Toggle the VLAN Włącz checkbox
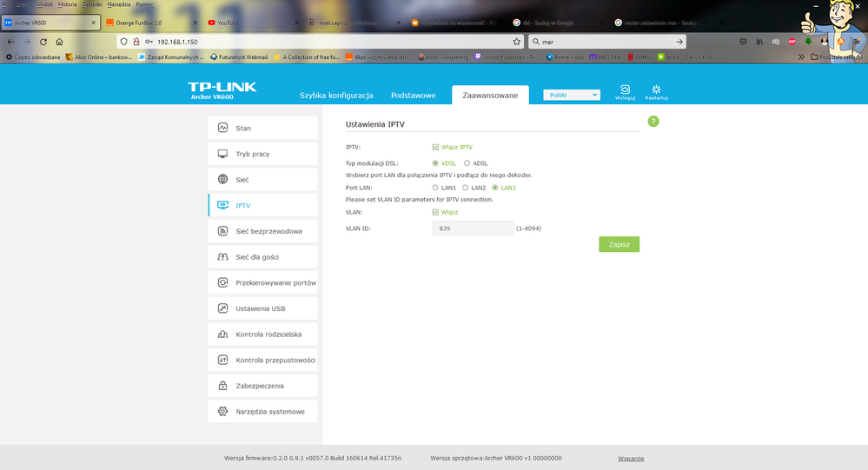Screen dimensions: 868x470 tap(435, 212)
